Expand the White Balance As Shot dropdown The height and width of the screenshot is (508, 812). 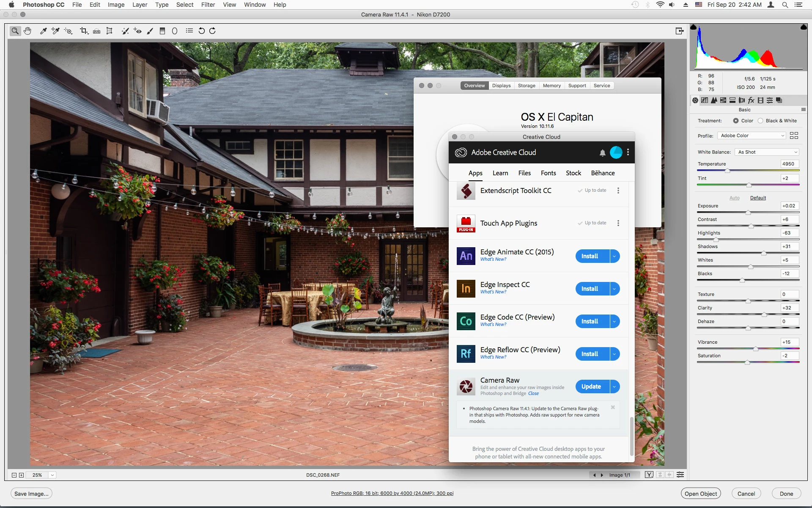tap(767, 152)
